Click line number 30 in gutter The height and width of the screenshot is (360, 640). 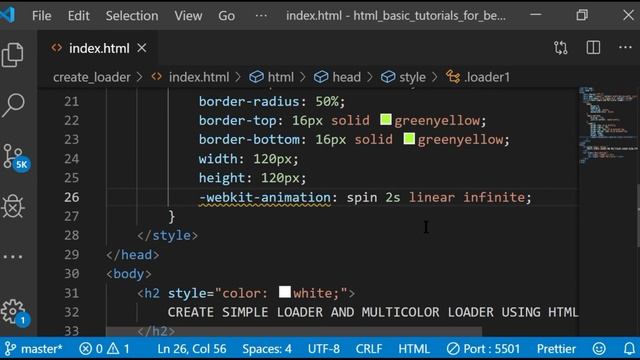71,273
